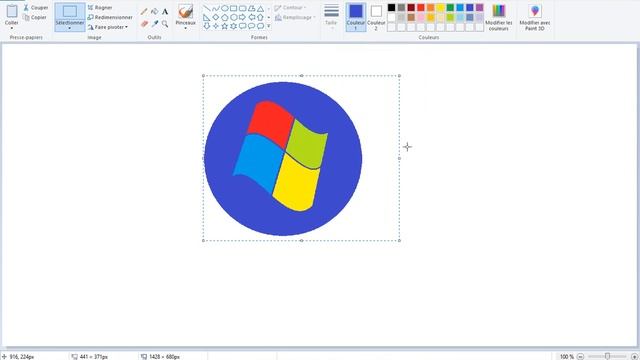Click the Windows logo image in canvas
The image size is (640, 360).
coord(283,159)
